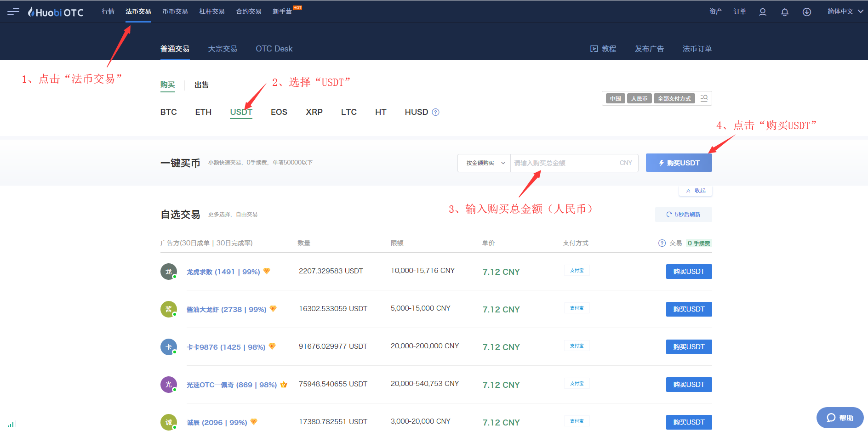
Task: Select the 法币交易 nav item
Action: click(138, 11)
